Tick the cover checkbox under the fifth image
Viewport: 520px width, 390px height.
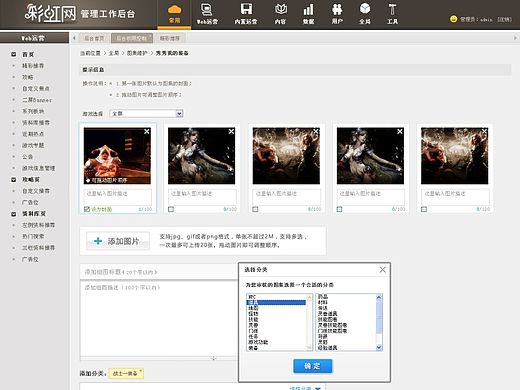click(424, 209)
